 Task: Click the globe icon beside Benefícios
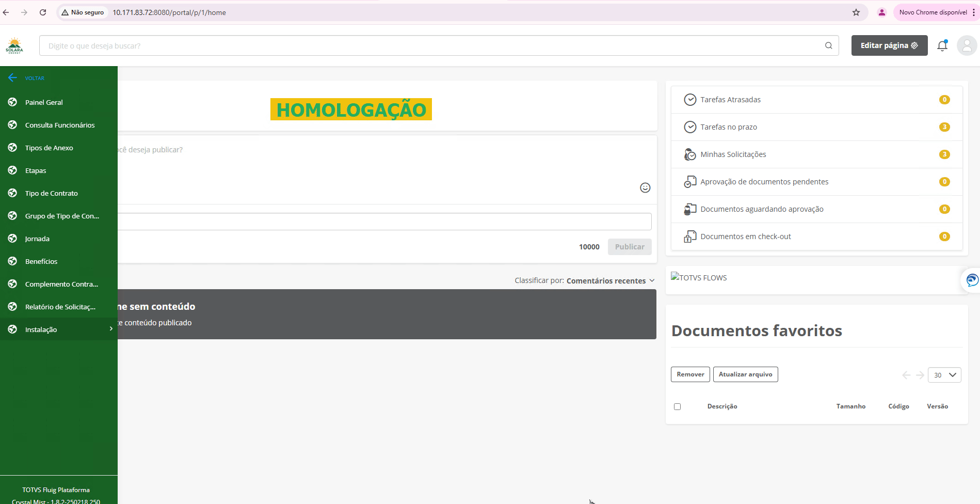12,261
